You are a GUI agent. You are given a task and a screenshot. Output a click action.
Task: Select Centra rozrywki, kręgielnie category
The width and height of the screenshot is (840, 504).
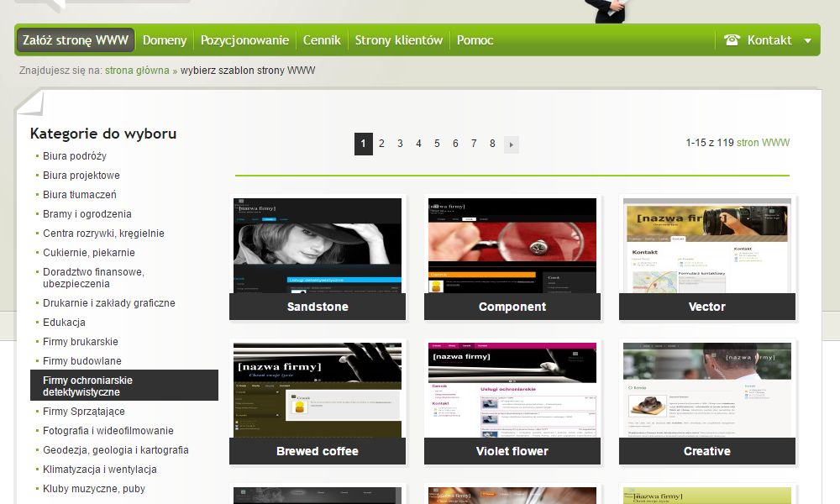point(103,233)
